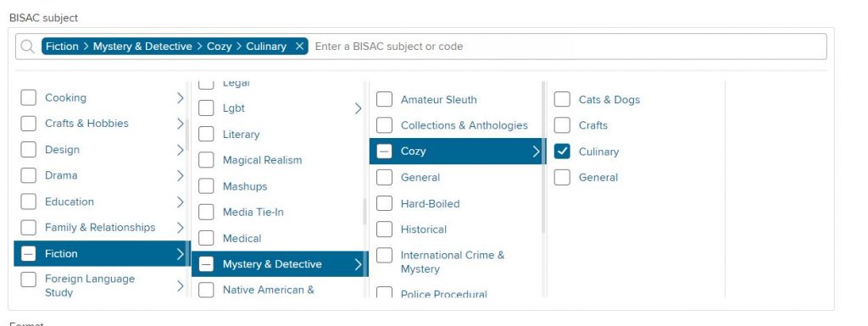The width and height of the screenshot is (868, 326).
Task: Expand Family & Relationships chevron
Action: coord(180,228)
